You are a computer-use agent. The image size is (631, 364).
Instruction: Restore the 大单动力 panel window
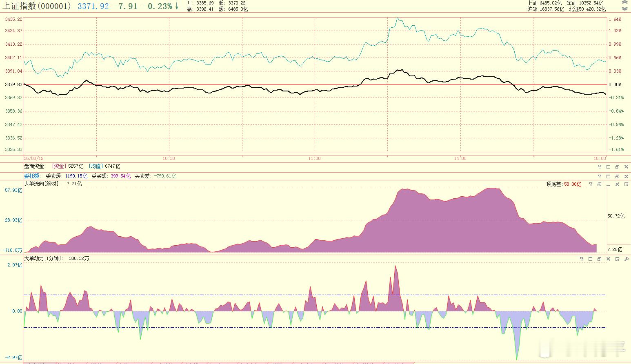click(x=599, y=259)
